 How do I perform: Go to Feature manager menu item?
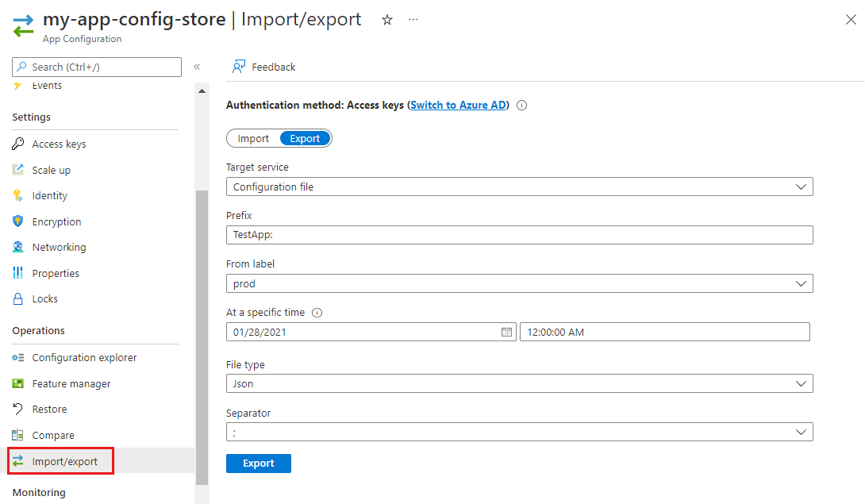[x=71, y=384]
